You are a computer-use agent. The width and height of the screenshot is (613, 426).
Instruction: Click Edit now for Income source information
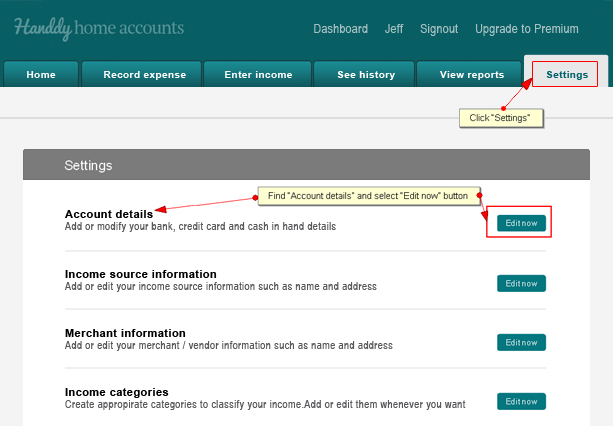(522, 283)
